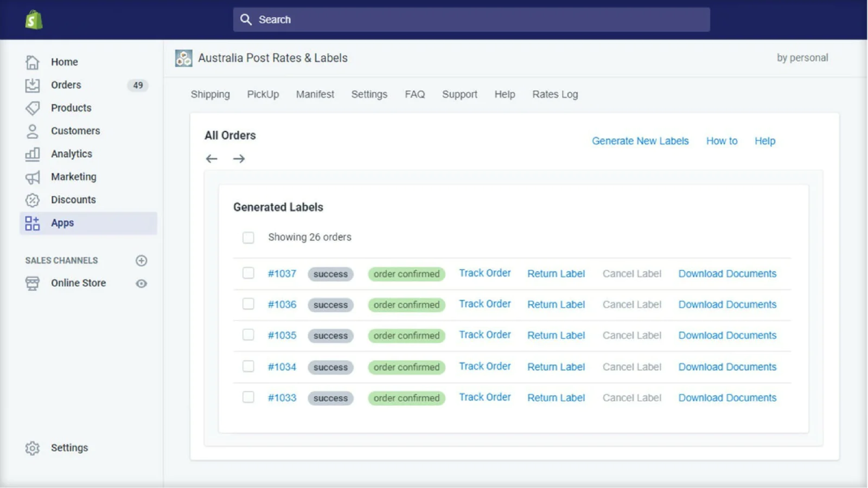The width and height of the screenshot is (868, 488).
Task: Open Discounts via its percent badge icon
Action: pos(33,200)
